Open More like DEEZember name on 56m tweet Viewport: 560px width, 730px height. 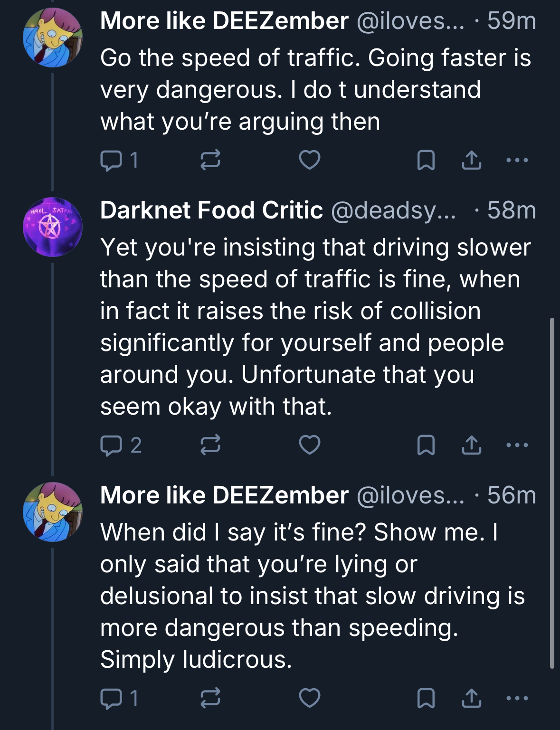point(224,495)
